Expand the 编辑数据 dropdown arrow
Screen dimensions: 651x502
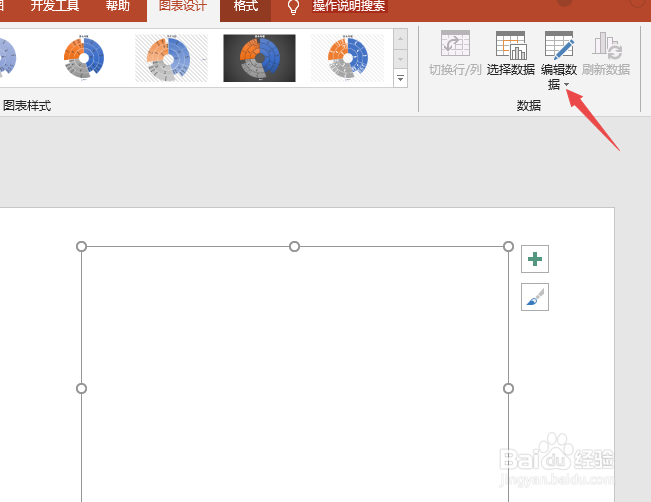[567, 85]
